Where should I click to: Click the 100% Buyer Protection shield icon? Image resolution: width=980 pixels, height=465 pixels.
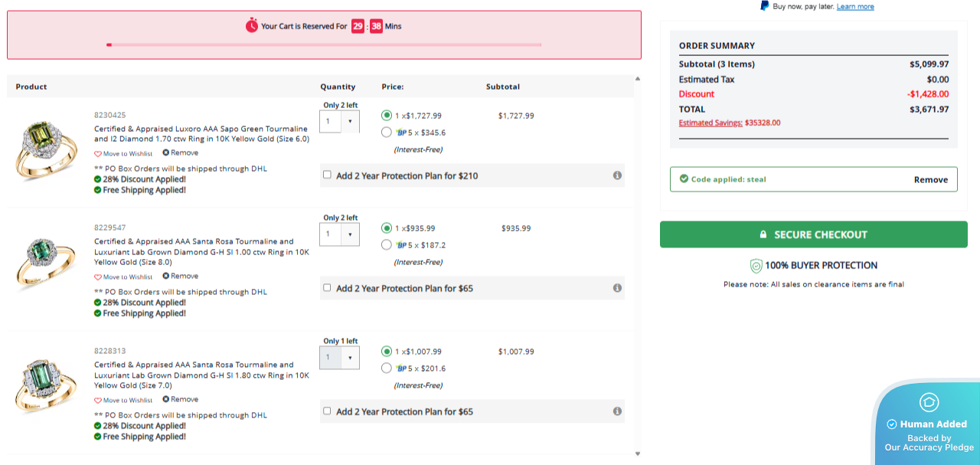point(758,264)
